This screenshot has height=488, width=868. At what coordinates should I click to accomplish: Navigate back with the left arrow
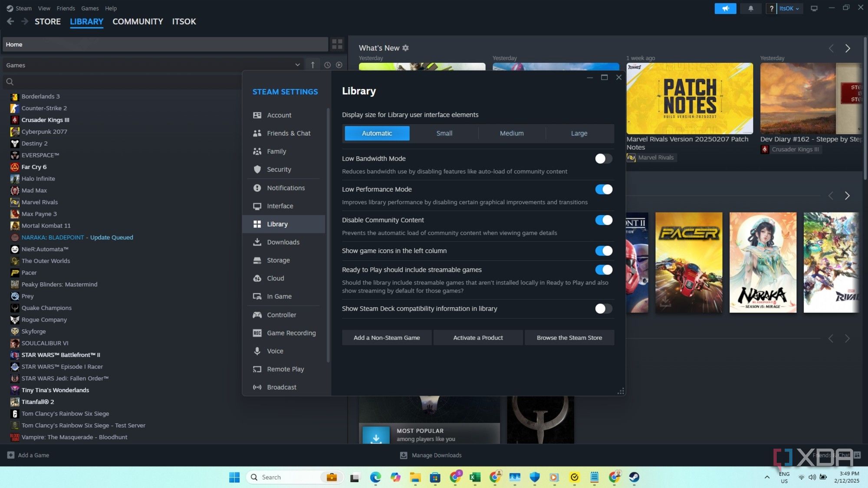point(10,21)
